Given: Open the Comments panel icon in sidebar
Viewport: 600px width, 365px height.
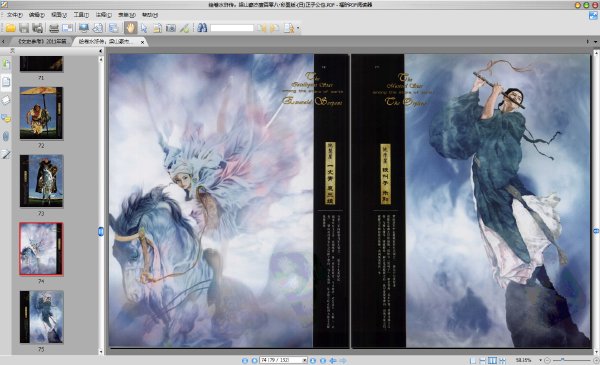Looking at the screenshot, I should [x=6, y=118].
